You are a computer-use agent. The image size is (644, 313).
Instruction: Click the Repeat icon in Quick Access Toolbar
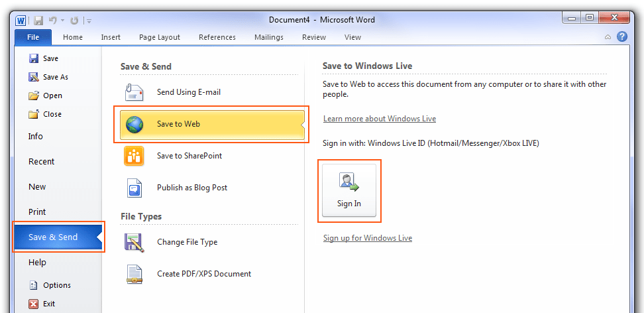pyautogui.click(x=74, y=20)
